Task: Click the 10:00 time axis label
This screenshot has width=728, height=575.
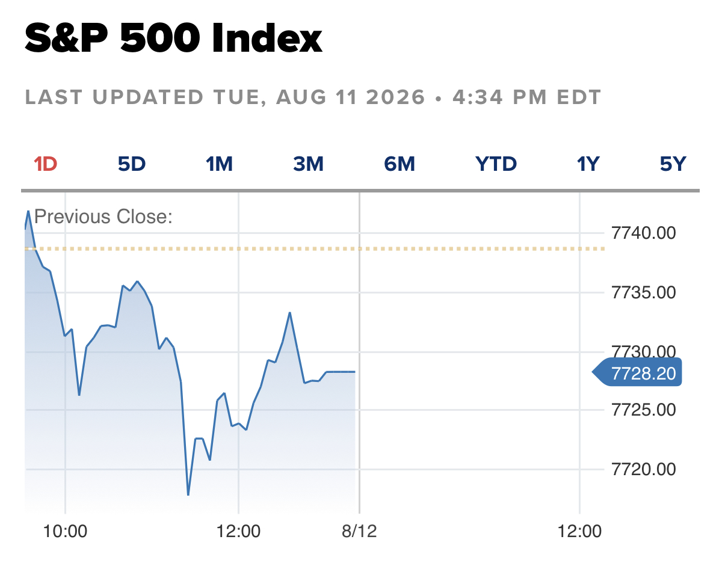Action: (x=66, y=532)
